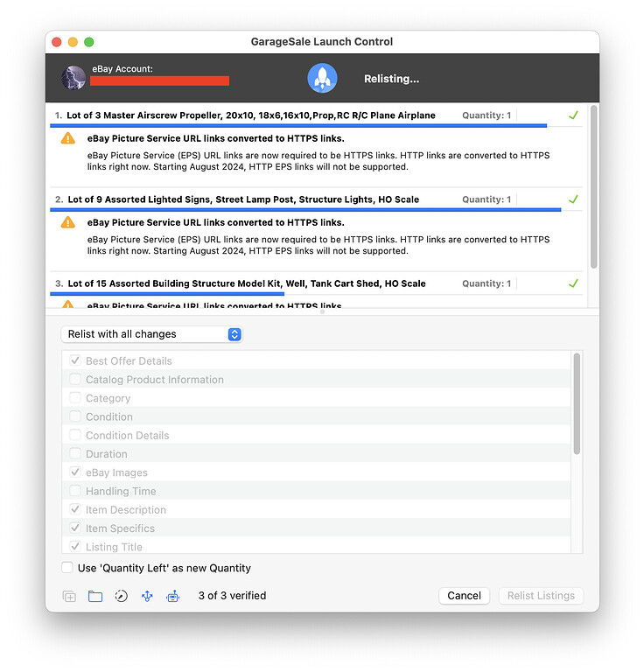
Task: Click green checkmark for Master Airscrew Propeller listing
Action: pos(573,115)
